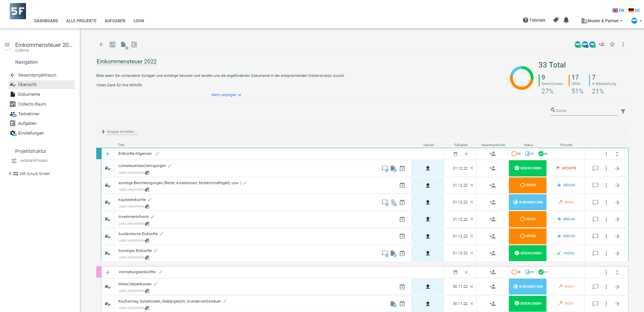Expand 345 Schulz GmbH tree node
644x312 pixels.
pos(10,174)
